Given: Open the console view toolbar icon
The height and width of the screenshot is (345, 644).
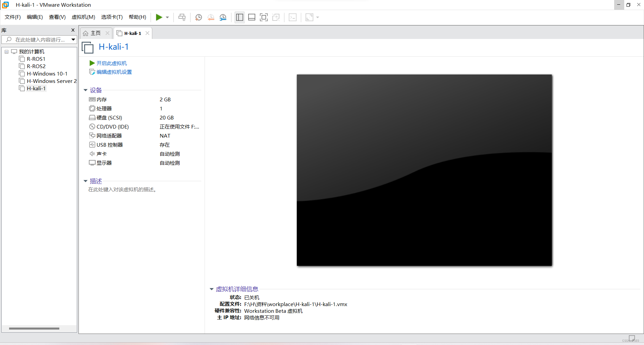Looking at the screenshot, I should (x=293, y=17).
